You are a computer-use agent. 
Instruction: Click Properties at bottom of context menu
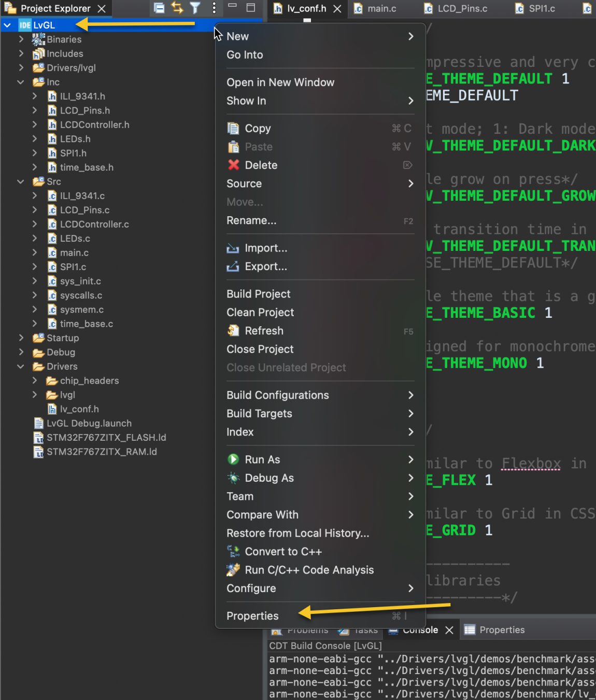click(252, 615)
